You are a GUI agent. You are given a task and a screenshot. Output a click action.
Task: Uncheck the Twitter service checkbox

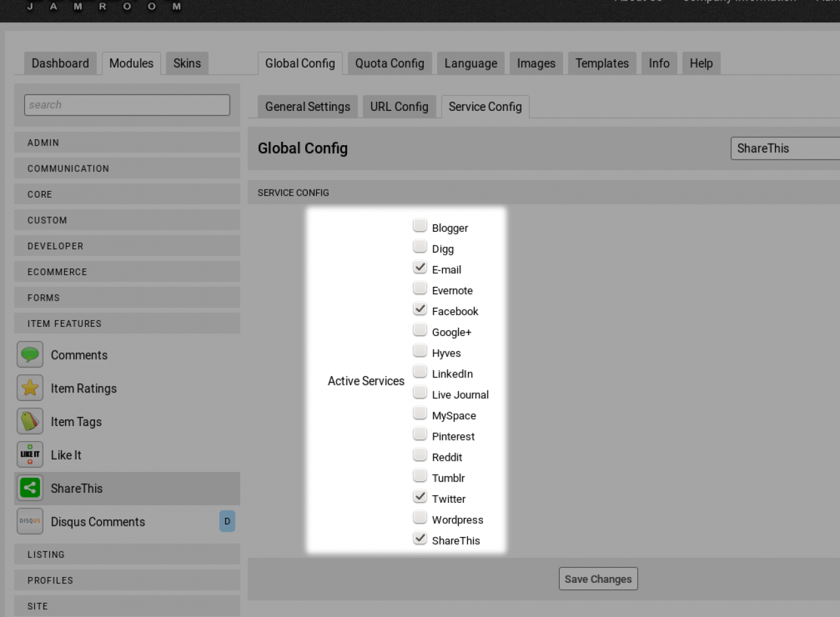(x=420, y=497)
